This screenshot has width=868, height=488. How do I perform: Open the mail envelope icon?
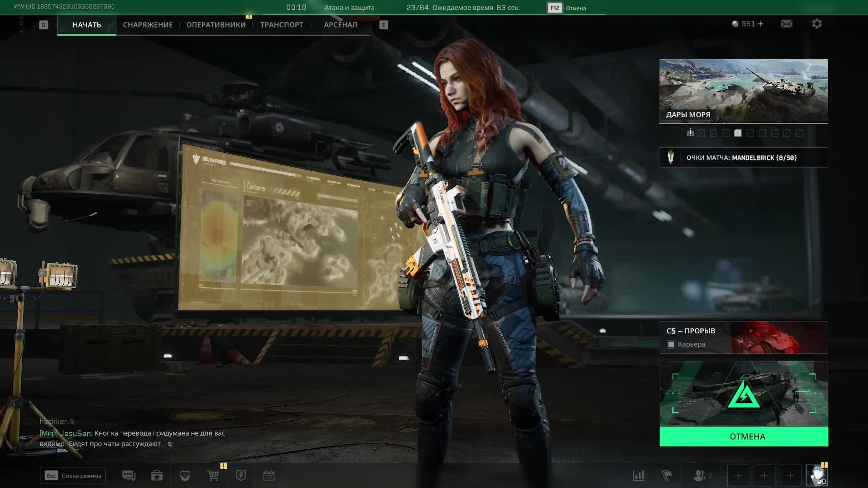(x=786, y=23)
